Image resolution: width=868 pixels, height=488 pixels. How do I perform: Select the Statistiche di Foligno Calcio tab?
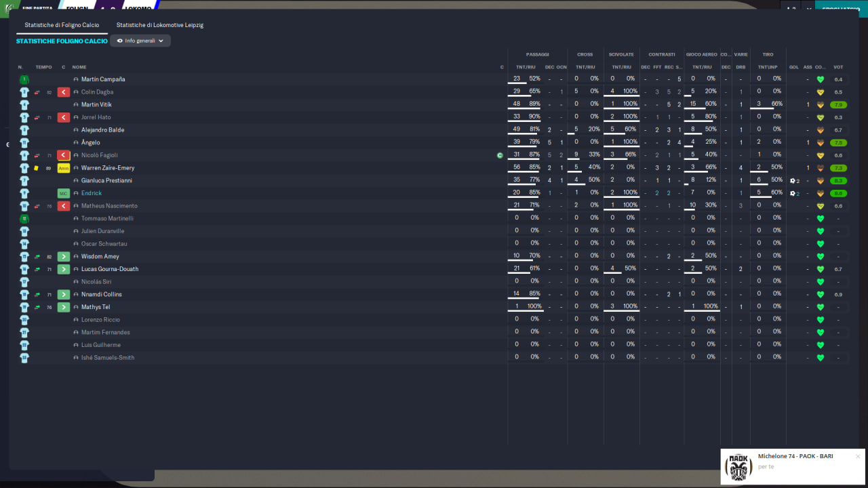[62, 25]
